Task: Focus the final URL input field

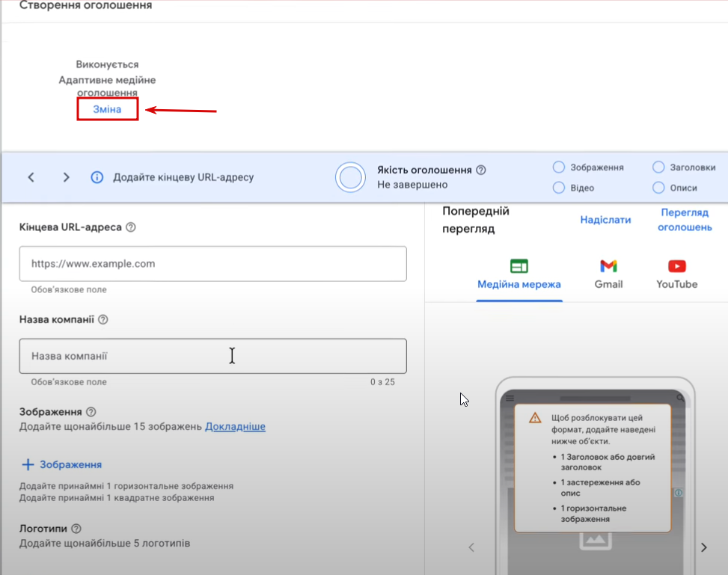Action: point(213,264)
